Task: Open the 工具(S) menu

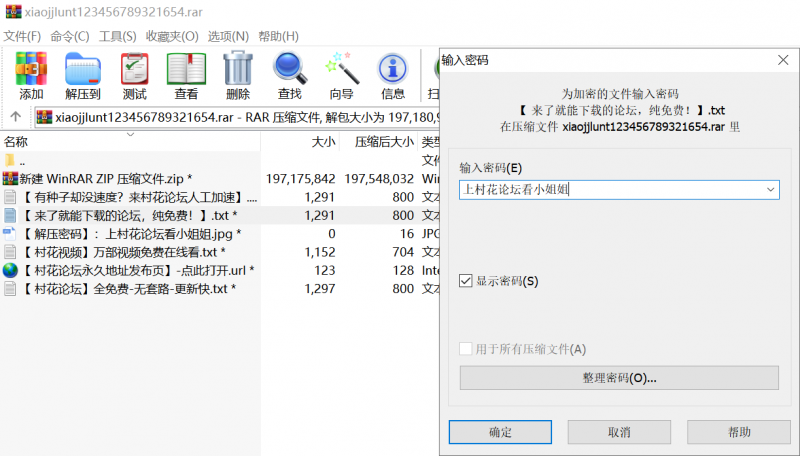Action: [117, 36]
